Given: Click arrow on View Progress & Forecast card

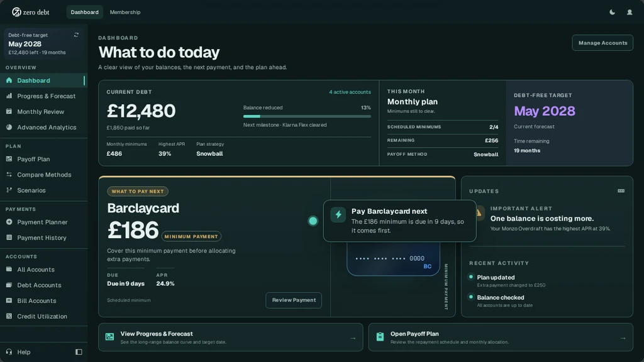Looking at the screenshot, I should (x=353, y=338).
